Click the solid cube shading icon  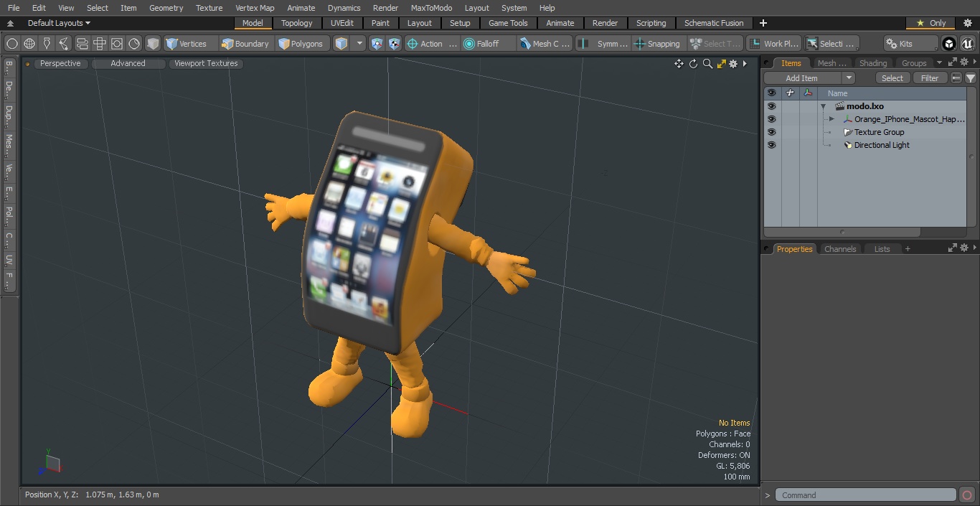(153, 44)
